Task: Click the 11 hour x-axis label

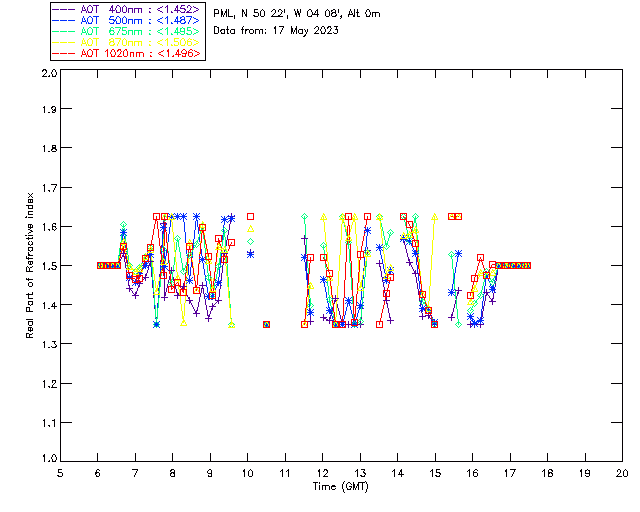Action: (x=285, y=473)
